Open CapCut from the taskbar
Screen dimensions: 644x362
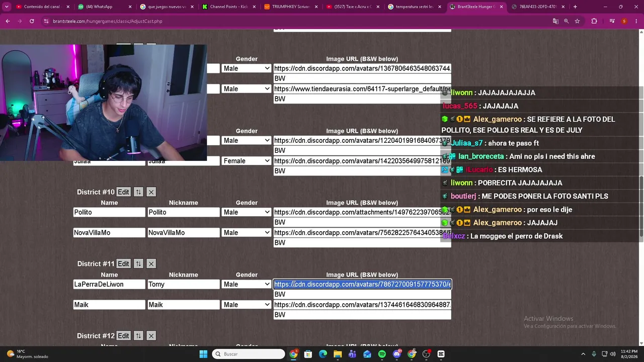point(441,354)
